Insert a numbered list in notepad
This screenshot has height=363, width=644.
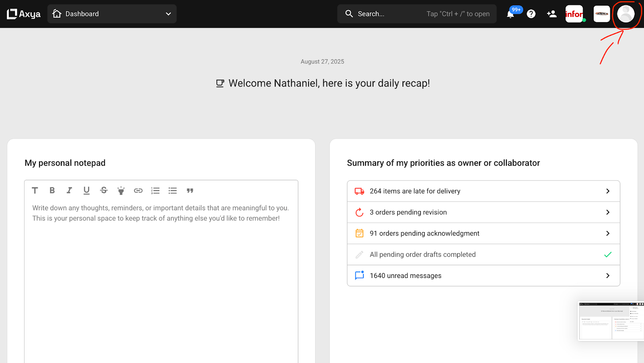tap(155, 191)
